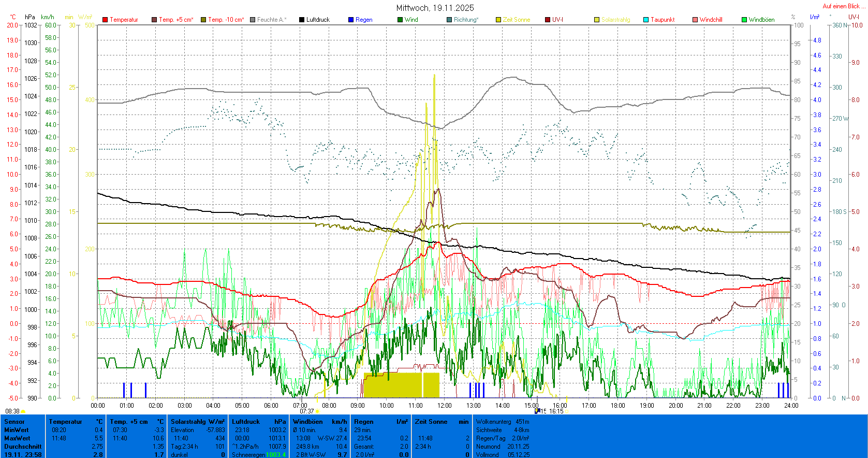868x458 pixels.
Task: Click the 12:00 time axis label
Action: coord(445,406)
